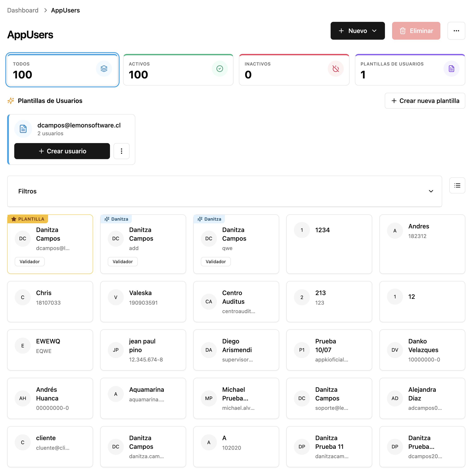Click the document icon in Plantillas card
This screenshot has width=476, height=472.
[x=451, y=69]
